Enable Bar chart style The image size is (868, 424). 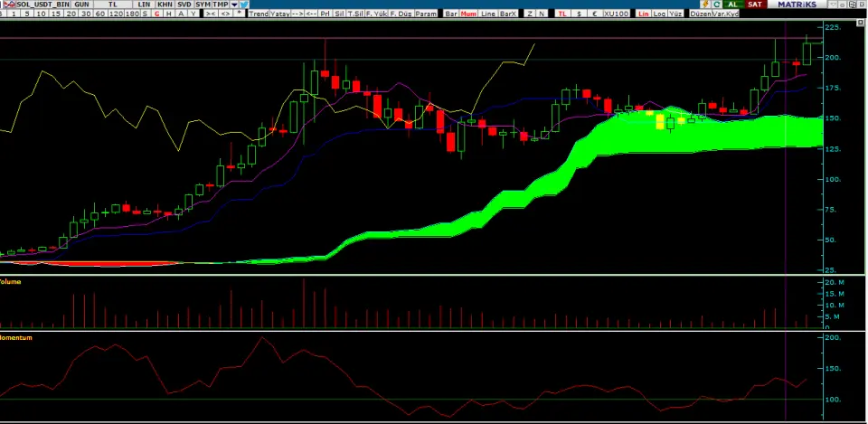coord(451,14)
